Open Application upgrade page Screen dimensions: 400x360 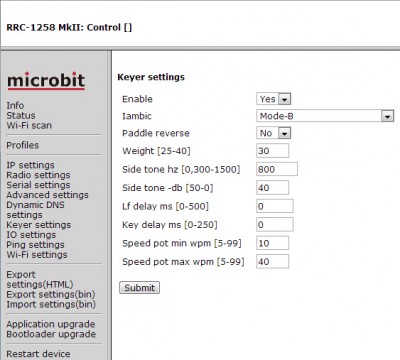[51, 324]
